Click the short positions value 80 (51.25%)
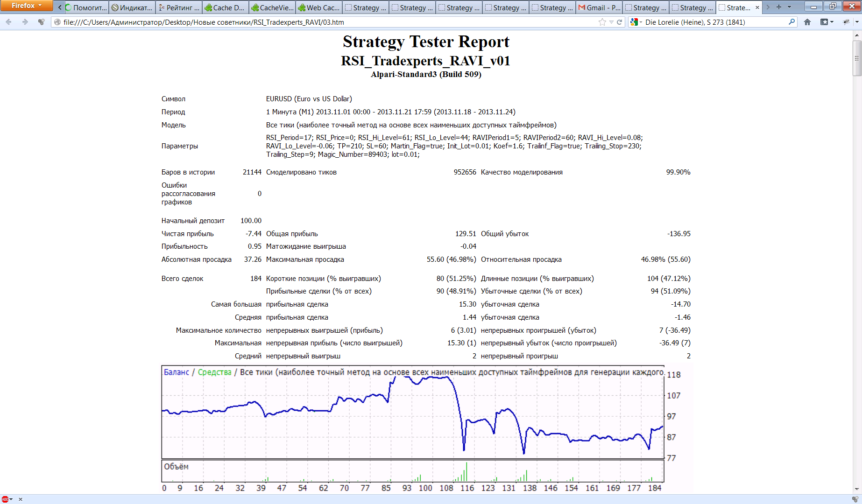Viewport: 862px width, 504px height. pos(456,279)
